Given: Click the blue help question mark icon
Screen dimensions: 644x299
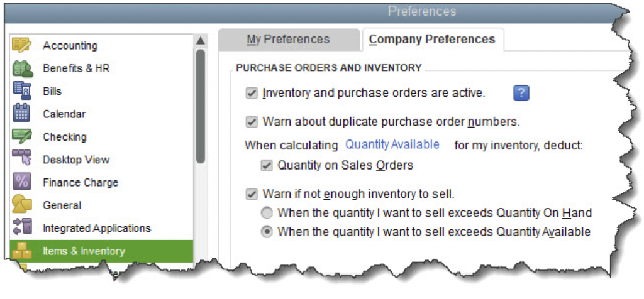Looking at the screenshot, I should [521, 93].
